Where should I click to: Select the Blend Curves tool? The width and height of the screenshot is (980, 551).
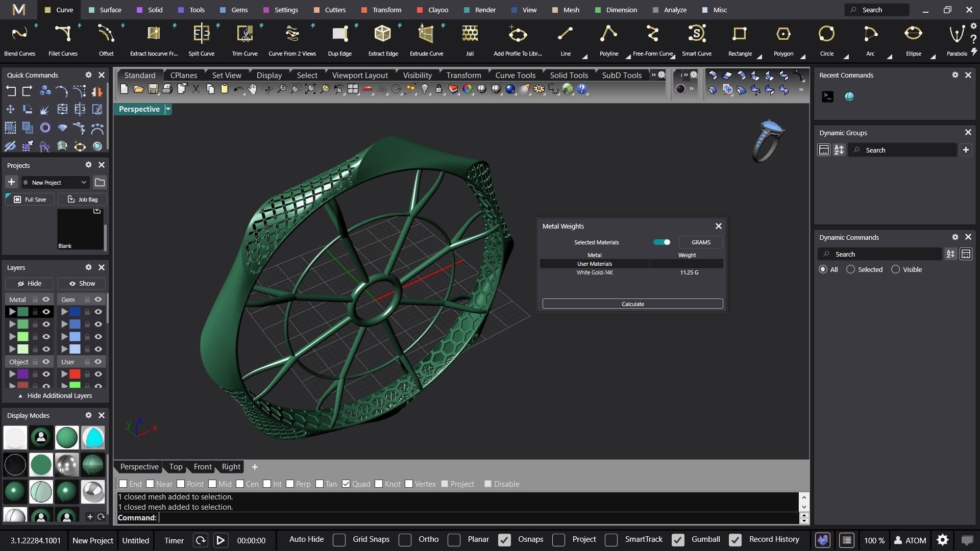tap(19, 35)
